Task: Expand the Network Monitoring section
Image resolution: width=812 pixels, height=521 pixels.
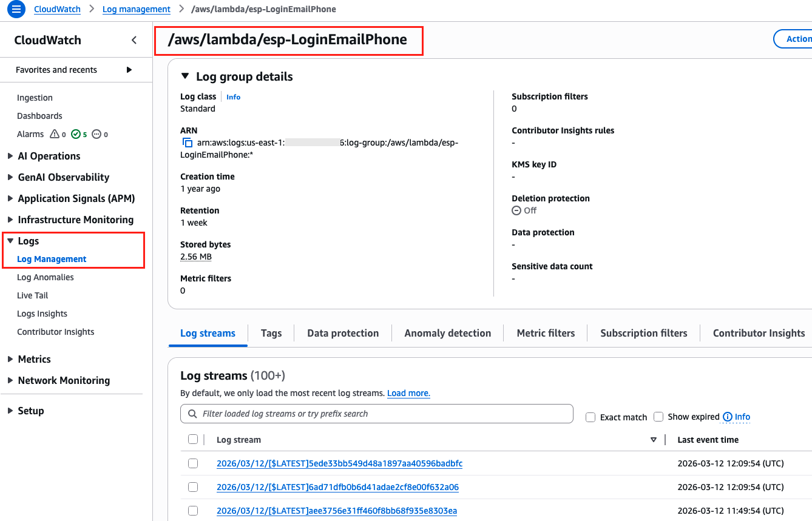Action: point(10,380)
